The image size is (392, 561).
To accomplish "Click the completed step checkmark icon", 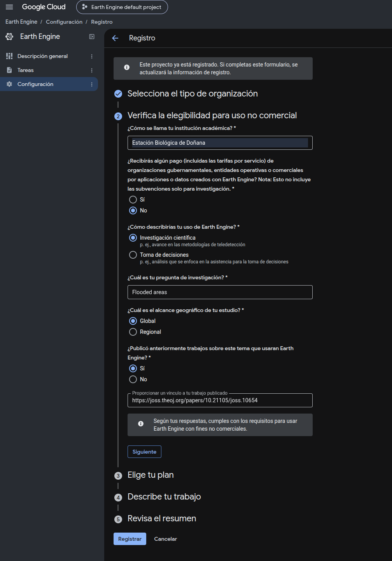I will click(118, 94).
